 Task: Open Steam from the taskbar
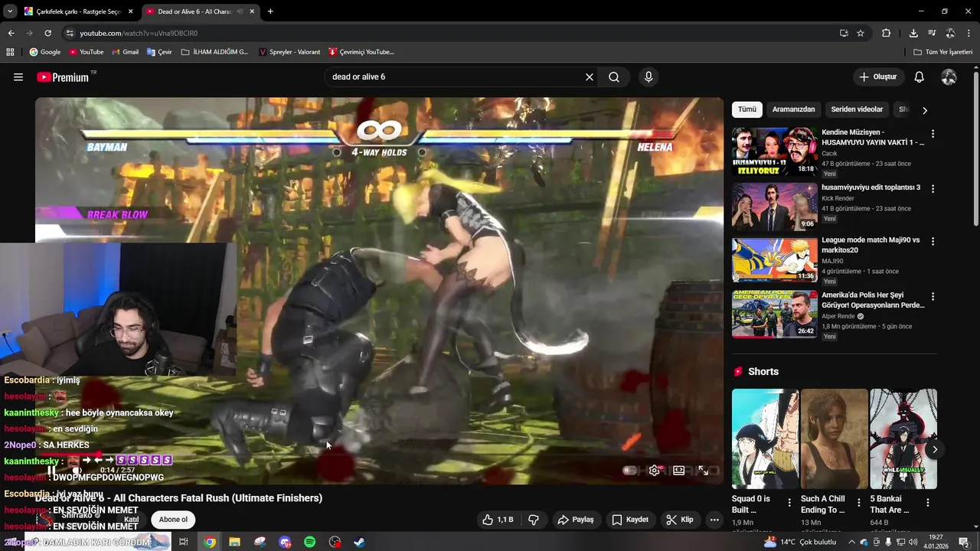pos(359,542)
